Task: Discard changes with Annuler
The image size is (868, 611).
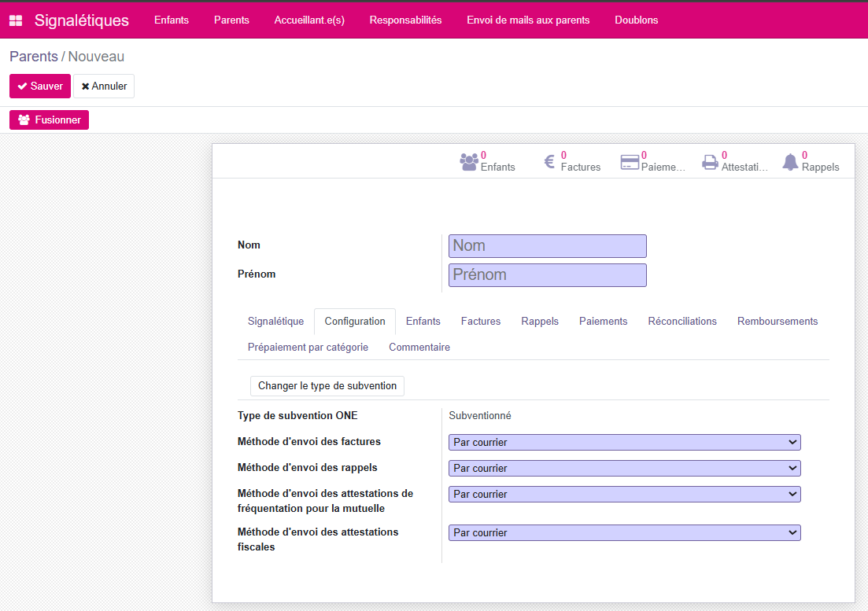Action: click(104, 86)
